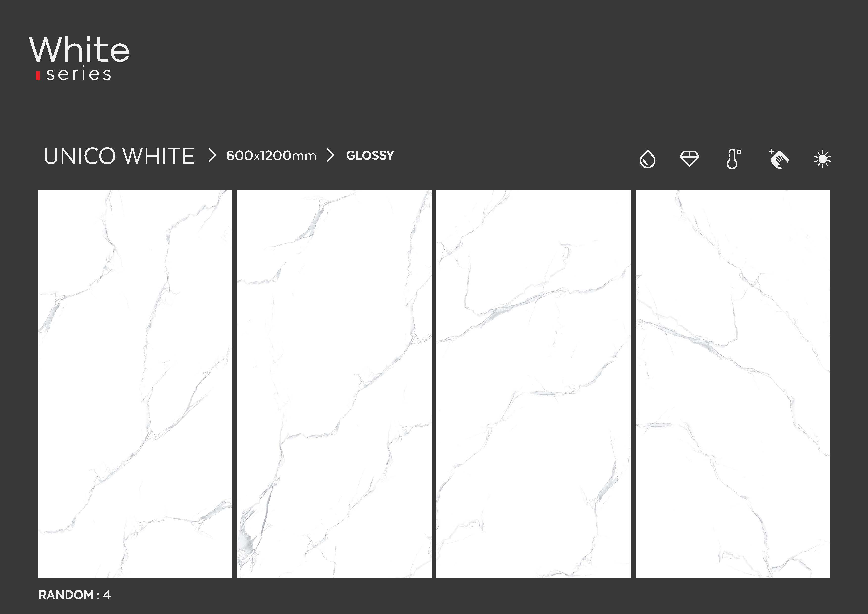Click the sun UV-resistance icon

pyautogui.click(x=822, y=159)
